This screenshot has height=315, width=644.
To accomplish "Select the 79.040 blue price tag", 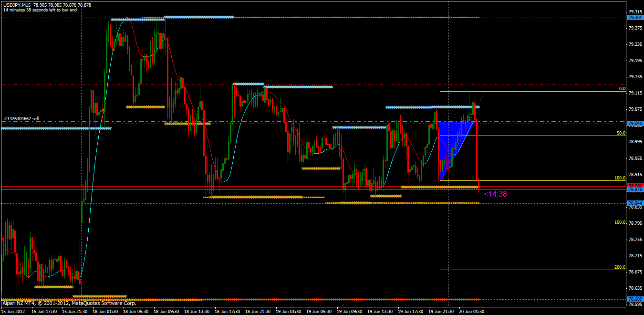I will [x=634, y=123].
